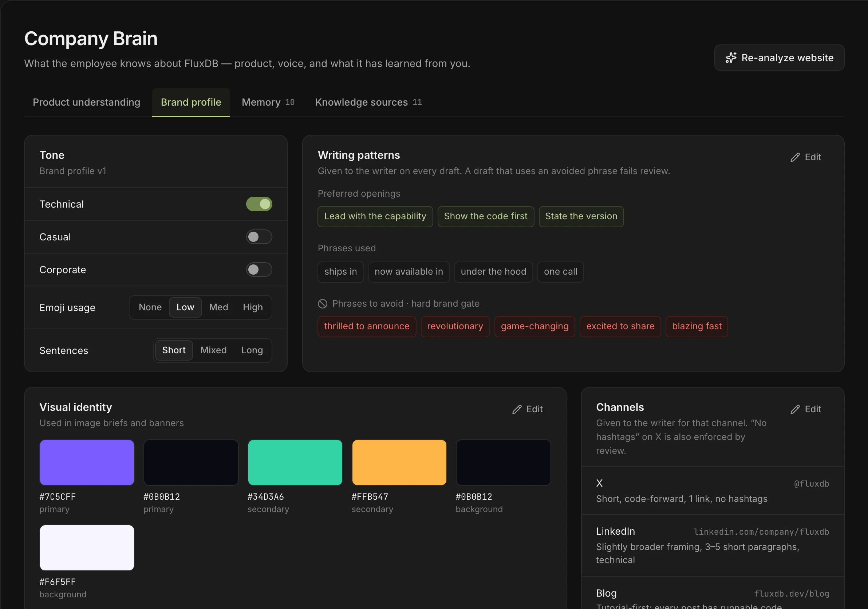Click the Re-analyze website button
Image resolution: width=868 pixels, height=609 pixels.
point(779,58)
